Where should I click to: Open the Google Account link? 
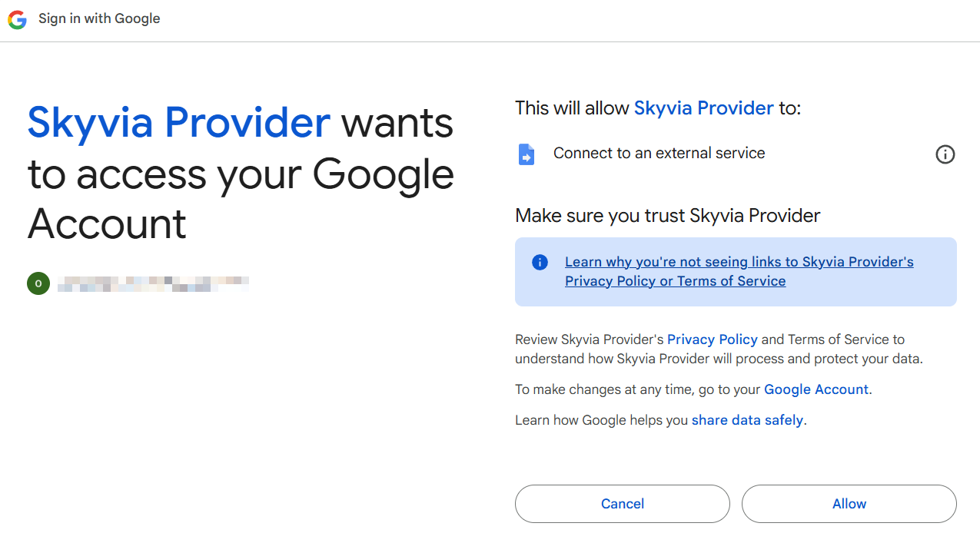click(816, 389)
